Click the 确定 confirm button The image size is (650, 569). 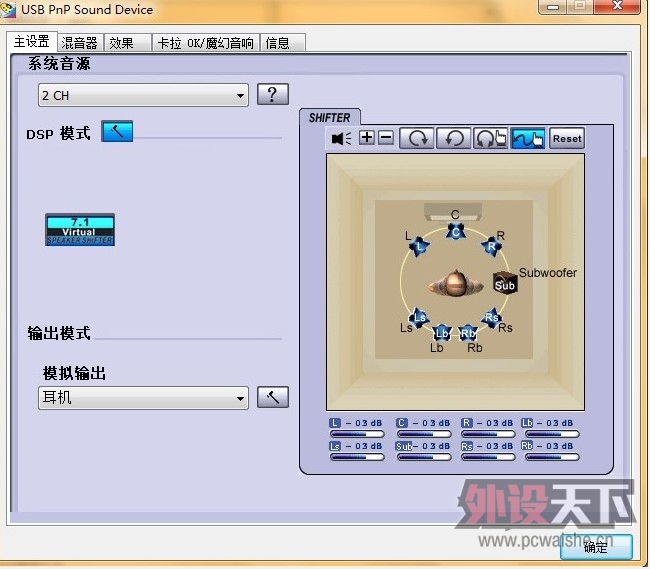point(596,547)
